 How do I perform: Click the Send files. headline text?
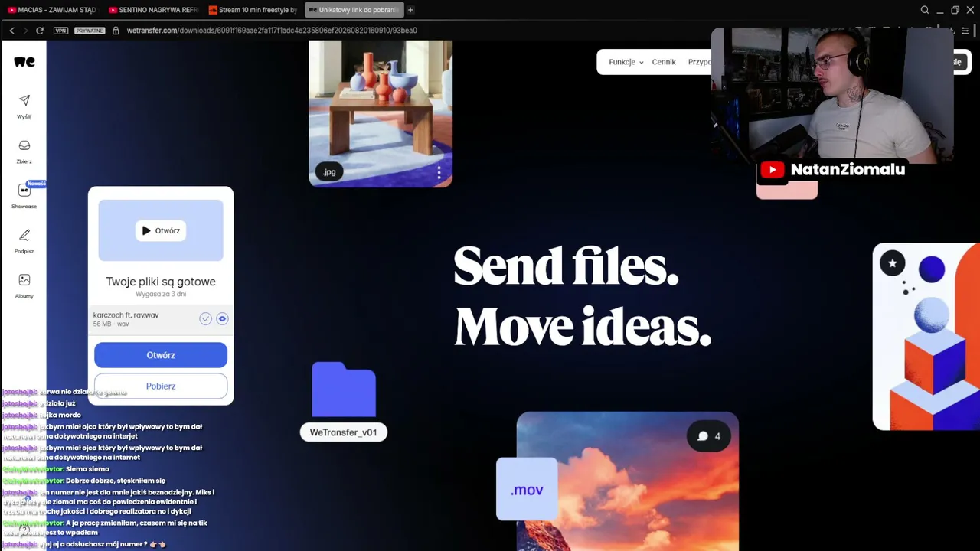[x=566, y=266]
